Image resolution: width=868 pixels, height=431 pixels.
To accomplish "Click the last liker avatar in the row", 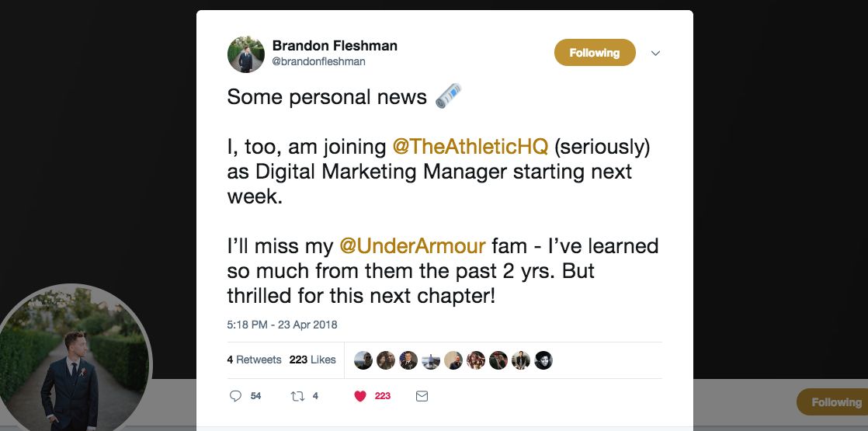I will point(543,360).
